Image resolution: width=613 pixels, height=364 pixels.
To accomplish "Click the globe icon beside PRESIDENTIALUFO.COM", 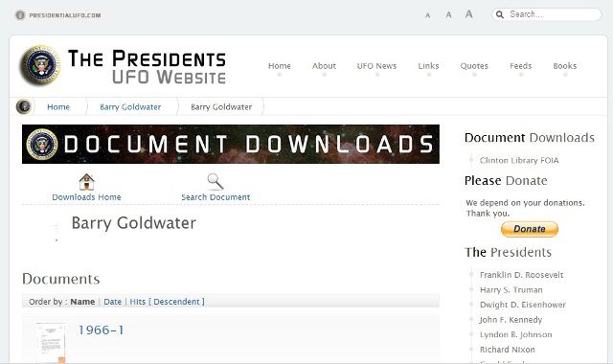I will (20, 15).
